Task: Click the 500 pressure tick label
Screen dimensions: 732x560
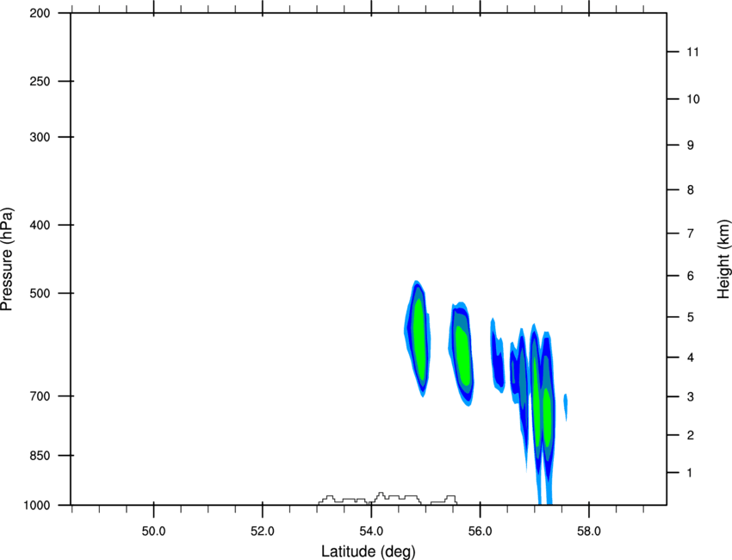Action: click(40, 293)
